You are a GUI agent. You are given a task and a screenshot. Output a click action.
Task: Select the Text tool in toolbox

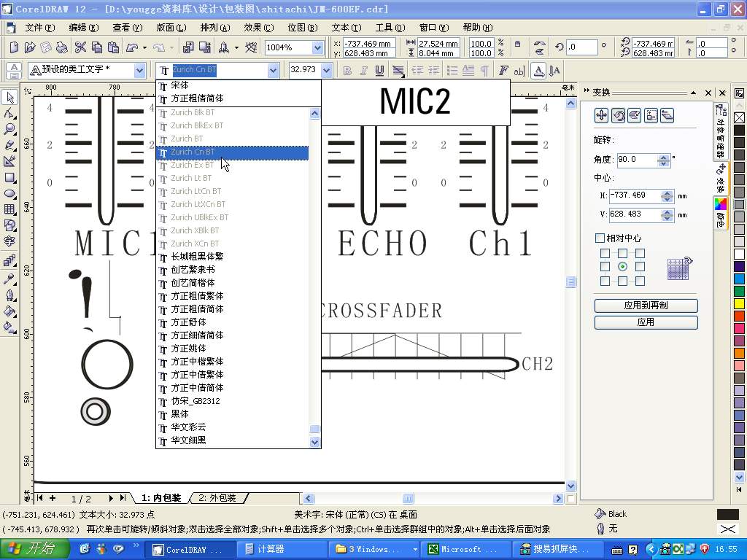pos(9,241)
